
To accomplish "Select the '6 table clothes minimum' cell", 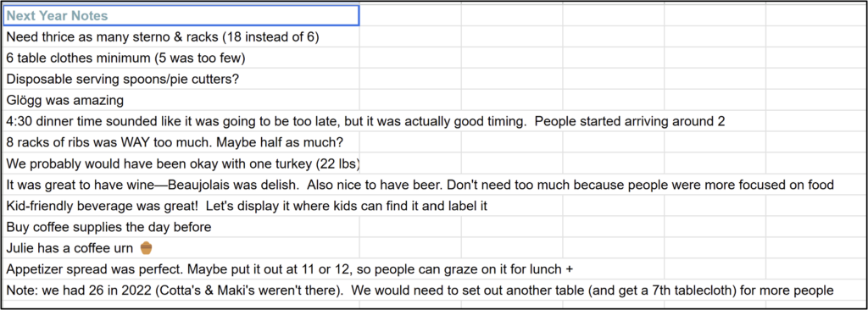I will 181,58.
